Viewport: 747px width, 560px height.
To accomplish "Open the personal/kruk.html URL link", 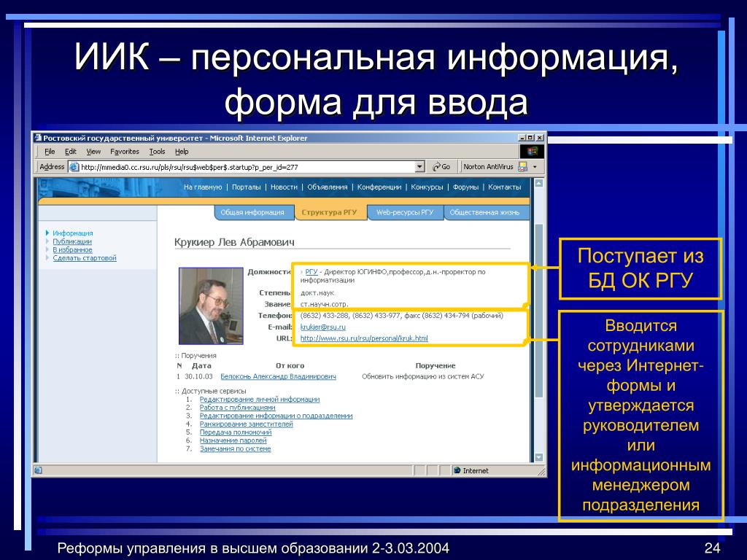I will [x=364, y=338].
